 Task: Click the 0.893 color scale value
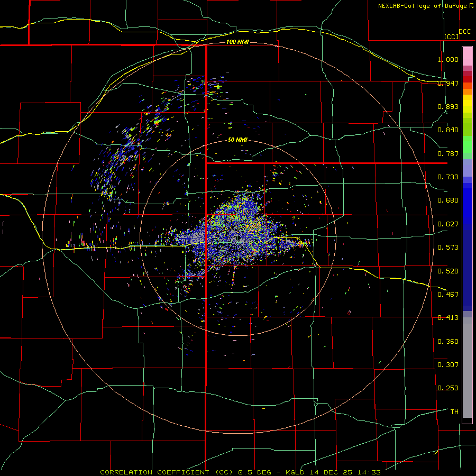tap(448, 106)
